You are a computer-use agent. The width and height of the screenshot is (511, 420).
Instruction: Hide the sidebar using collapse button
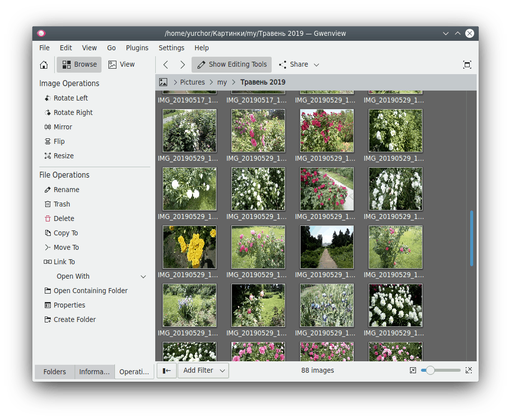pyautogui.click(x=167, y=371)
